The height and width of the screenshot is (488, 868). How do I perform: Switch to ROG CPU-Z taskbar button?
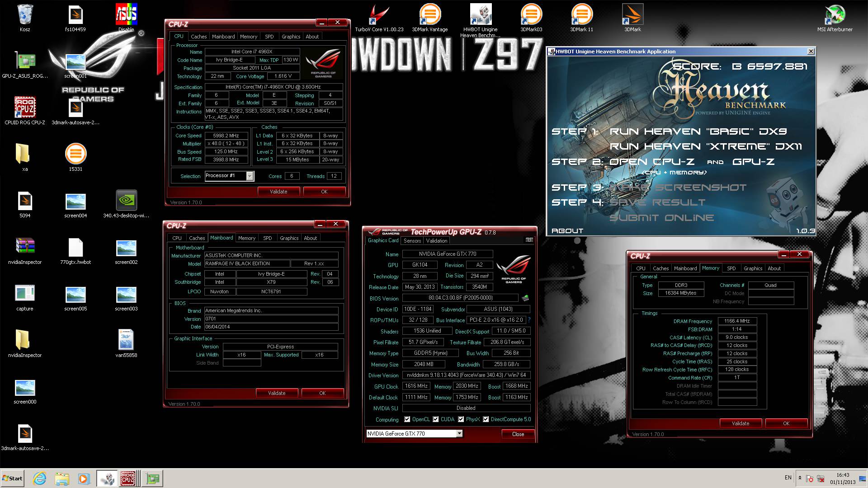click(128, 479)
